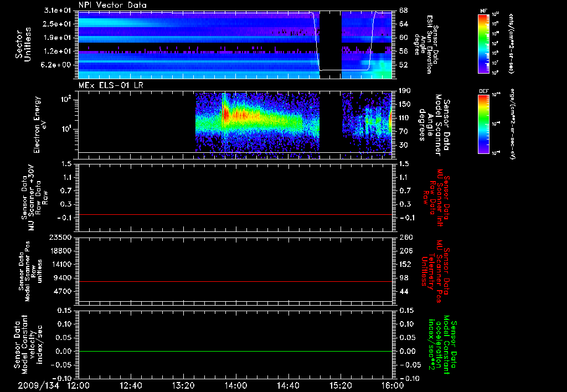Click the 260 telemetry tick label

click(x=405, y=237)
